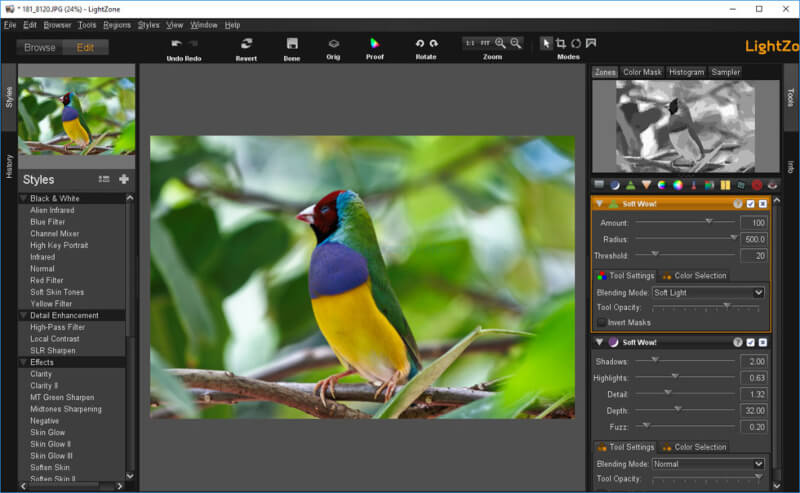Switch to the Histogram tab
Screen dimensions: 800x493
tap(686, 72)
